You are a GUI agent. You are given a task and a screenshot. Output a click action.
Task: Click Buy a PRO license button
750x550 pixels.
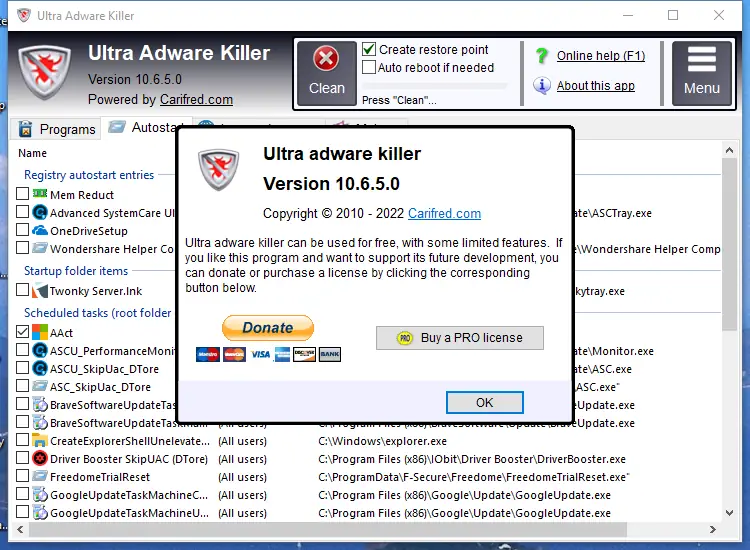click(460, 338)
